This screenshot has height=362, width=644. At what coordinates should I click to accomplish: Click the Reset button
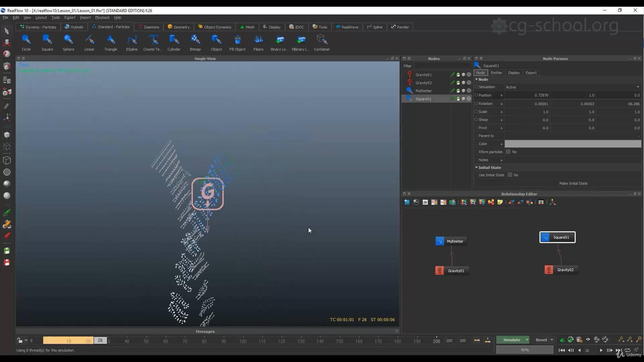coord(541,340)
